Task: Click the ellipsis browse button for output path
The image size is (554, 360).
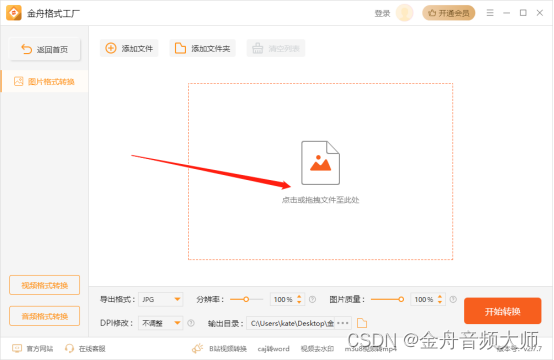Action: 343,323
